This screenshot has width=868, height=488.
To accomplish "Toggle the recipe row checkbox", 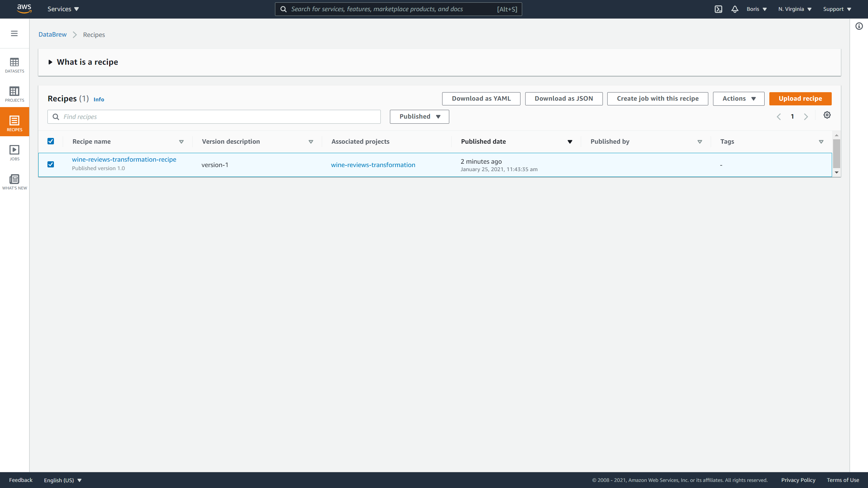I will click(x=51, y=164).
